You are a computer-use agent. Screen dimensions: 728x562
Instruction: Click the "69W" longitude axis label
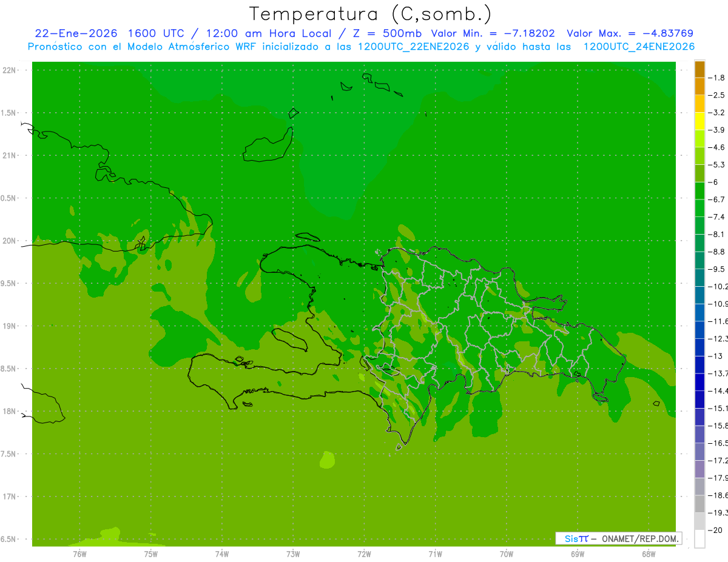578,554
